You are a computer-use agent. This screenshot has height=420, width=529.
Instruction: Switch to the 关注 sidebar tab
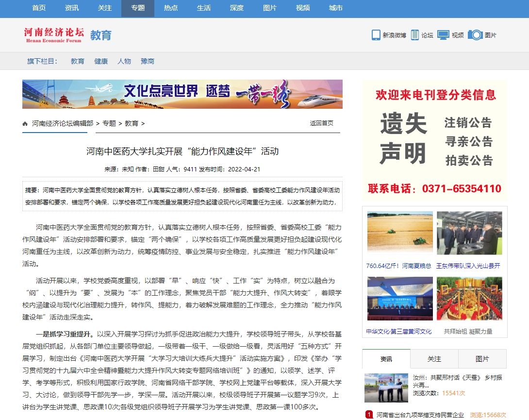(434, 359)
